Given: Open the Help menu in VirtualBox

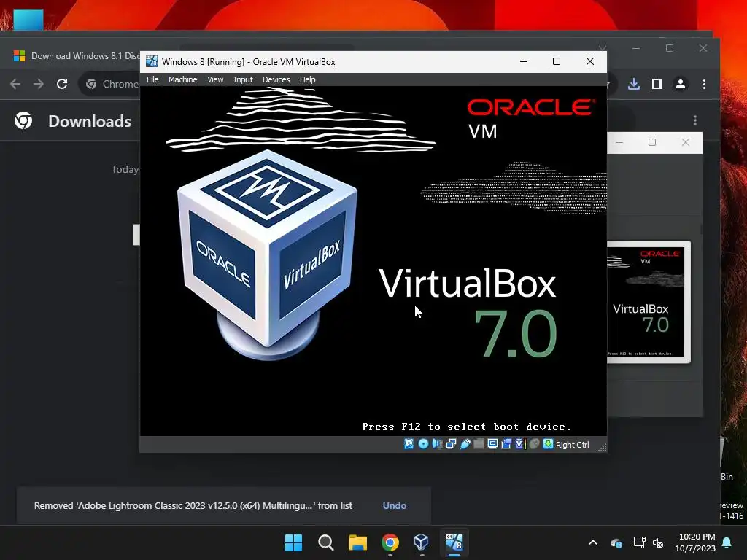Looking at the screenshot, I should [307, 79].
